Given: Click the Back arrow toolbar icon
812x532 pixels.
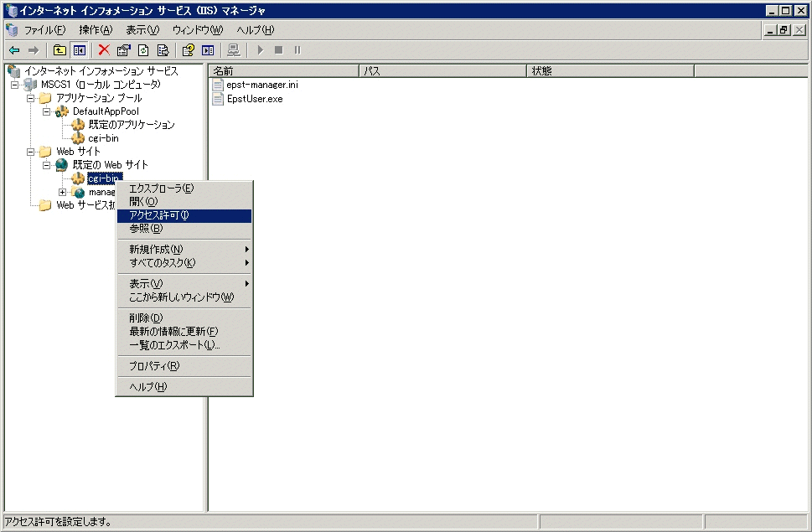Looking at the screenshot, I should (x=14, y=50).
